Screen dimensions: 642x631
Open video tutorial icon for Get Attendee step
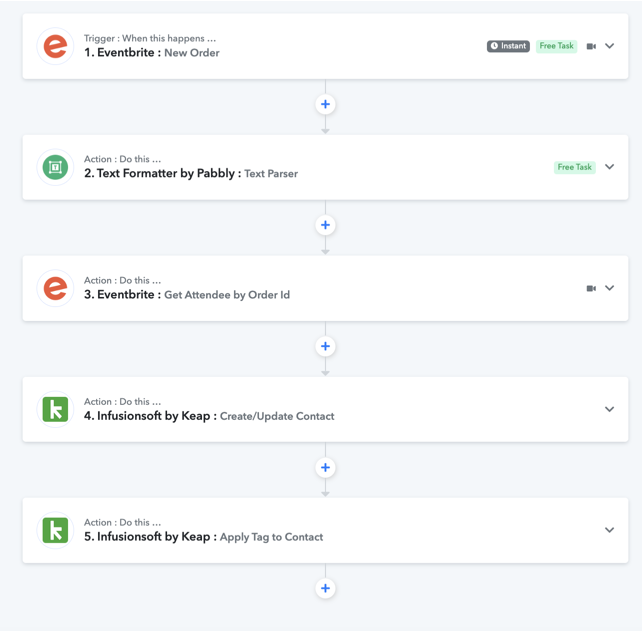tap(591, 288)
